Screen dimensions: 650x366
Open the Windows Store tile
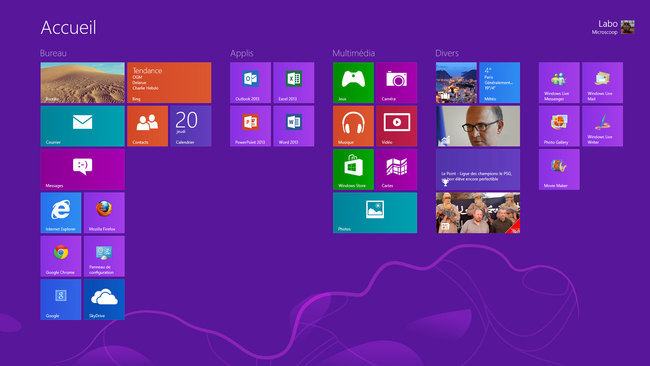point(353,170)
